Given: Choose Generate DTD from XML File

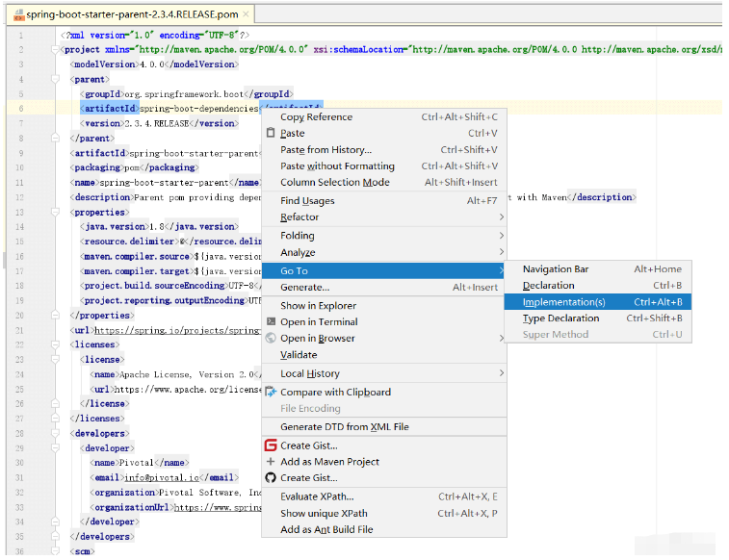Looking at the screenshot, I should 384,426.
